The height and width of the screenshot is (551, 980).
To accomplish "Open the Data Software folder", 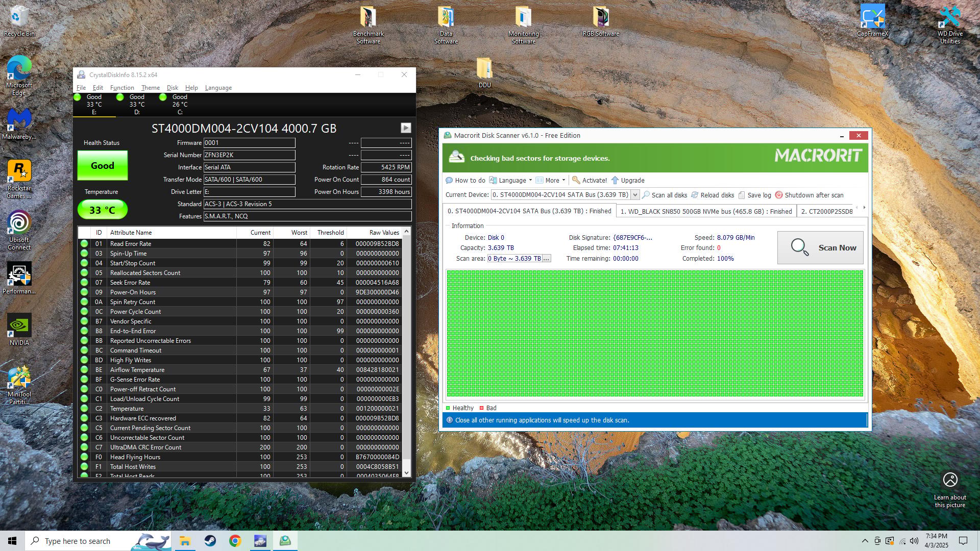I will [446, 24].
